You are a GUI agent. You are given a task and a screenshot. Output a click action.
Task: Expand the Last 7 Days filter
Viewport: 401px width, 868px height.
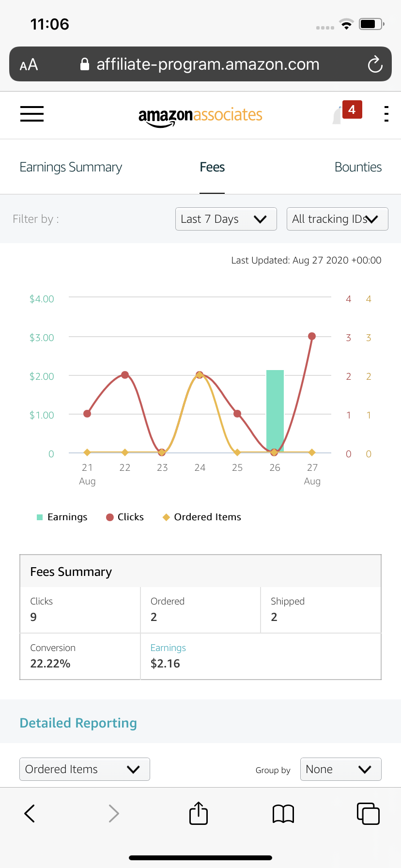[226, 219]
